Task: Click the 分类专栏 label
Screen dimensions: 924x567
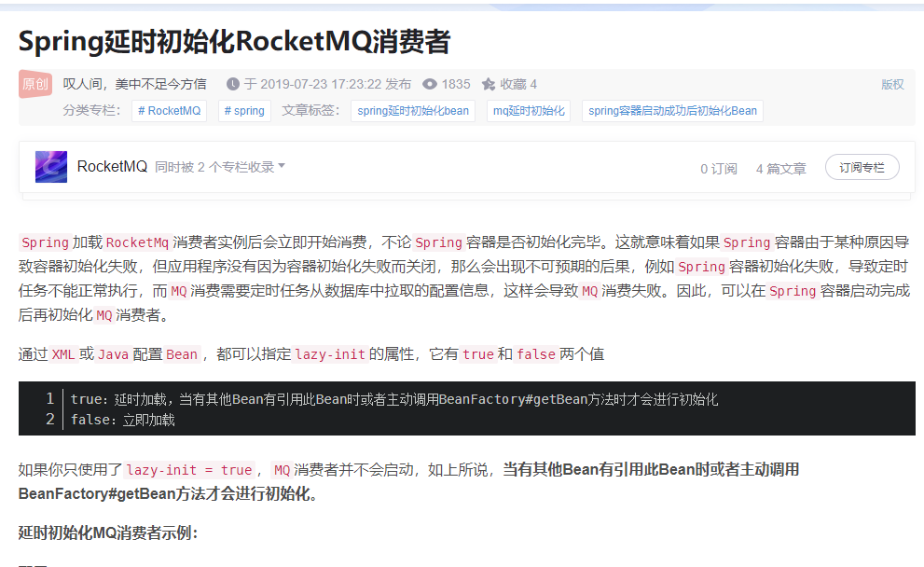Action: [92, 111]
